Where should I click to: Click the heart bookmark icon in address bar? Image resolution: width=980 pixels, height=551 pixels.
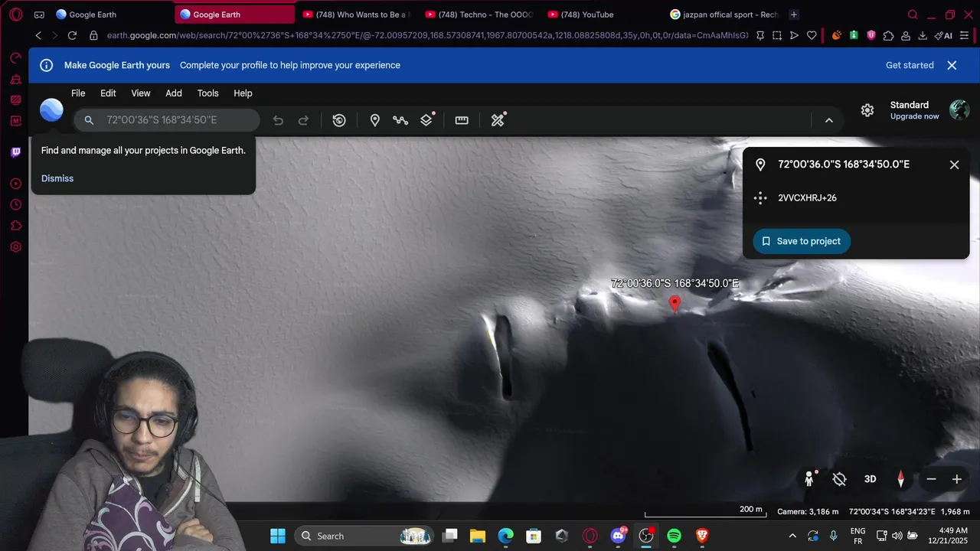[812, 35]
